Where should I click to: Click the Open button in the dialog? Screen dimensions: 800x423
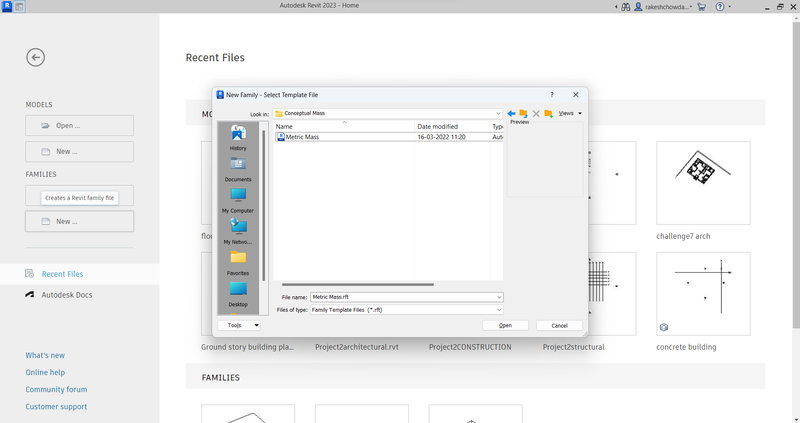tap(505, 326)
